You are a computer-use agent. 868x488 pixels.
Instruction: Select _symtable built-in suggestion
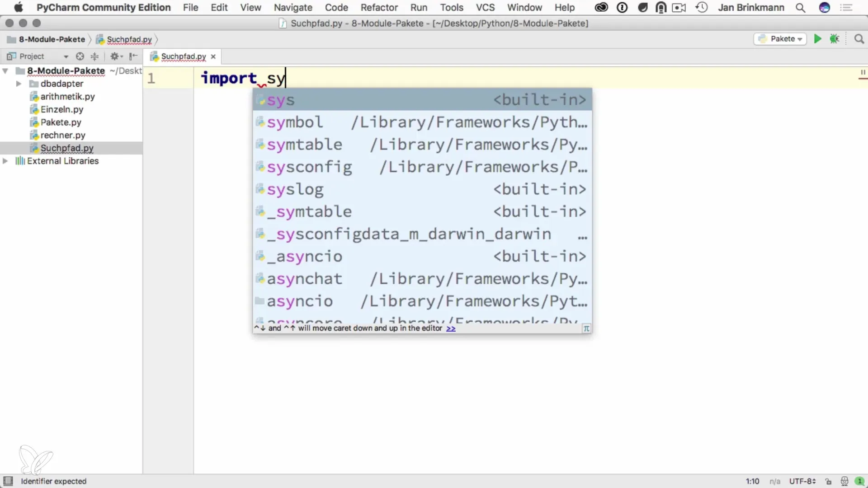pos(422,212)
